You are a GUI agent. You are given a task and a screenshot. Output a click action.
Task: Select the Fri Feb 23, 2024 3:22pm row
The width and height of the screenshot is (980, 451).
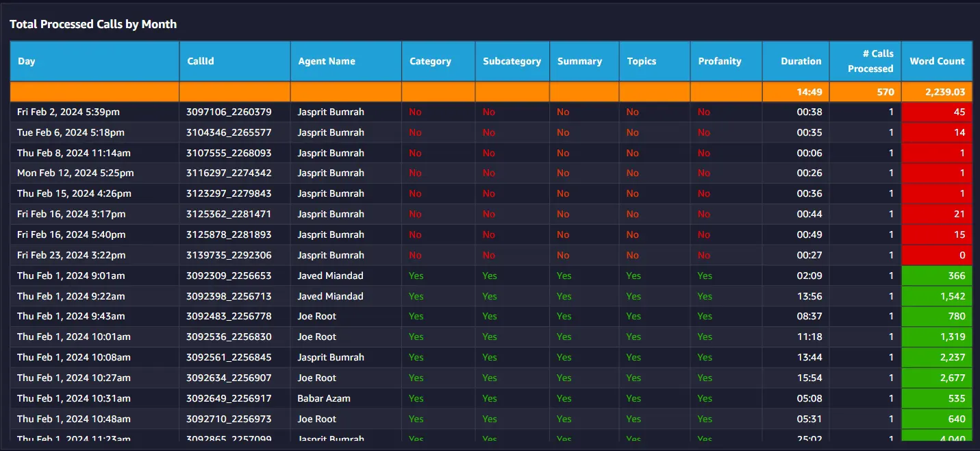(x=491, y=255)
